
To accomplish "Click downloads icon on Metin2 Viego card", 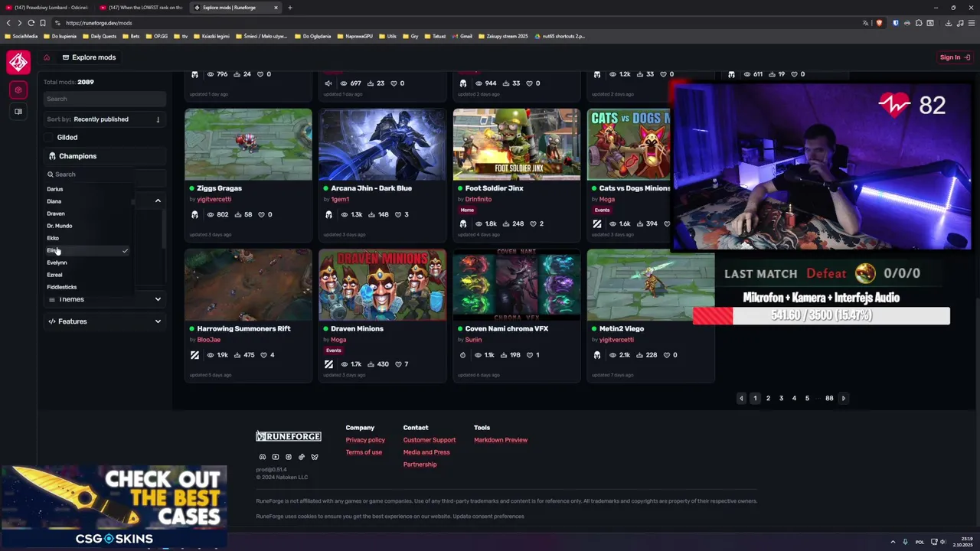I will [x=640, y=355].
